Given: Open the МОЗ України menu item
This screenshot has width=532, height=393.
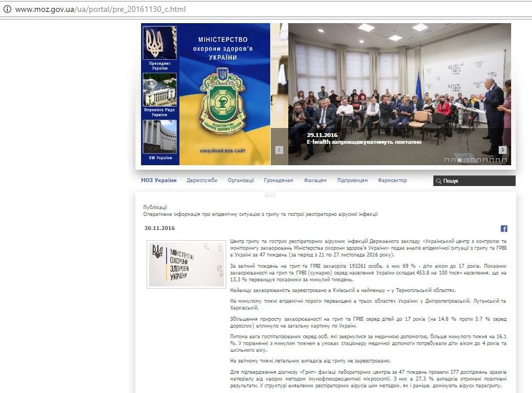Looking at the screenshot, I should [159, 180].
